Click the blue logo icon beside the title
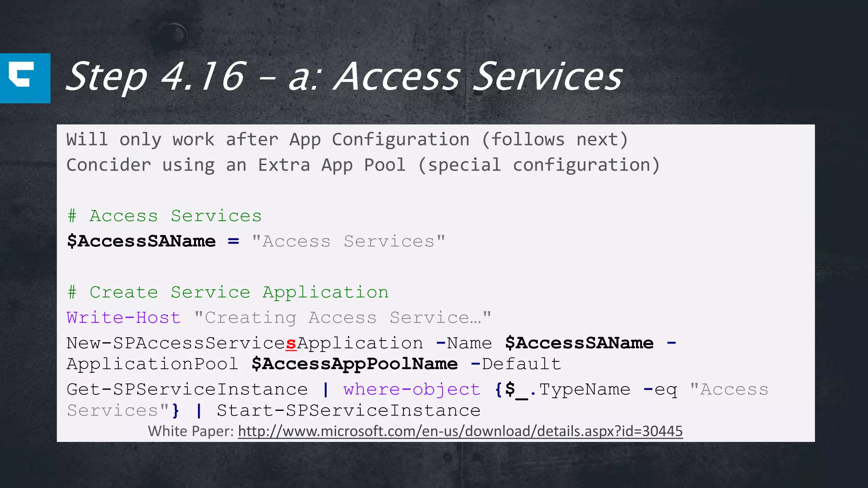868x488 pixels. [25, 78]
